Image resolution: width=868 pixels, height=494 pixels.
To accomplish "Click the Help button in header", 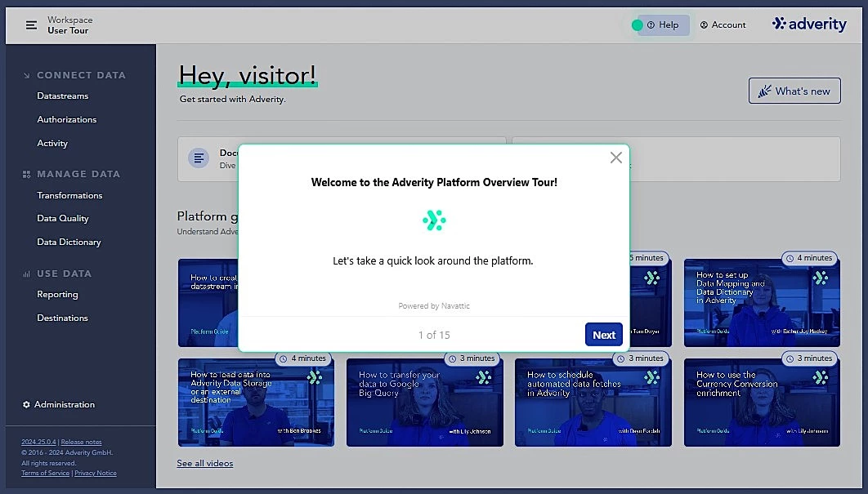I will click(663, 24).
